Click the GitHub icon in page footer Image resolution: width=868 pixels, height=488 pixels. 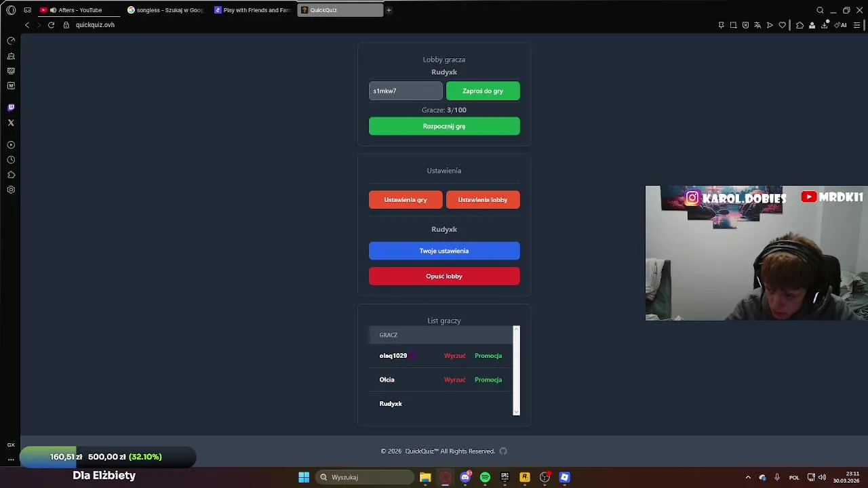(x=503, y=451)
